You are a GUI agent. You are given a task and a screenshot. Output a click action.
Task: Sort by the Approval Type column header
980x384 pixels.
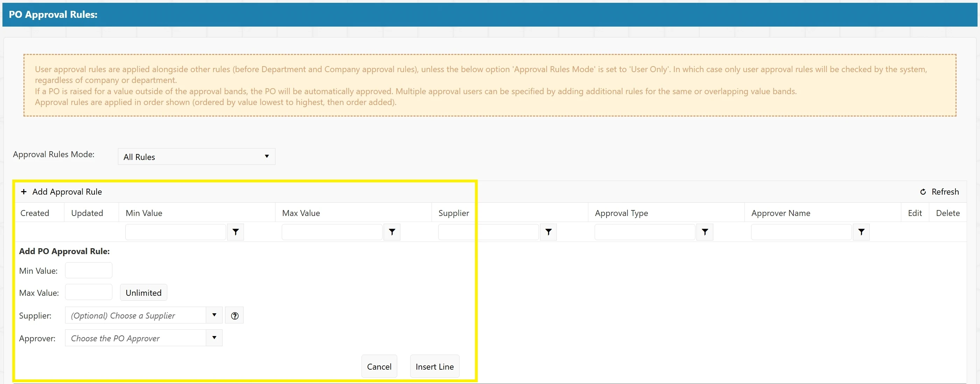[621, 213]
